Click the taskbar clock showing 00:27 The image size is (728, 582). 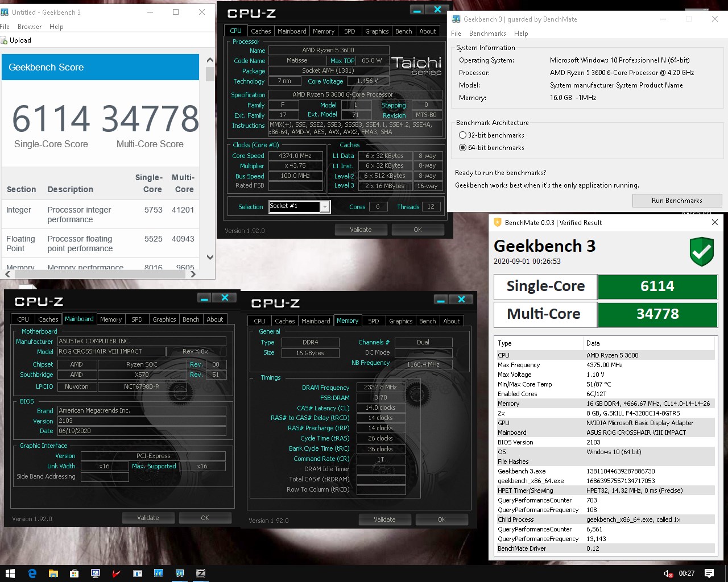point(686,573)
